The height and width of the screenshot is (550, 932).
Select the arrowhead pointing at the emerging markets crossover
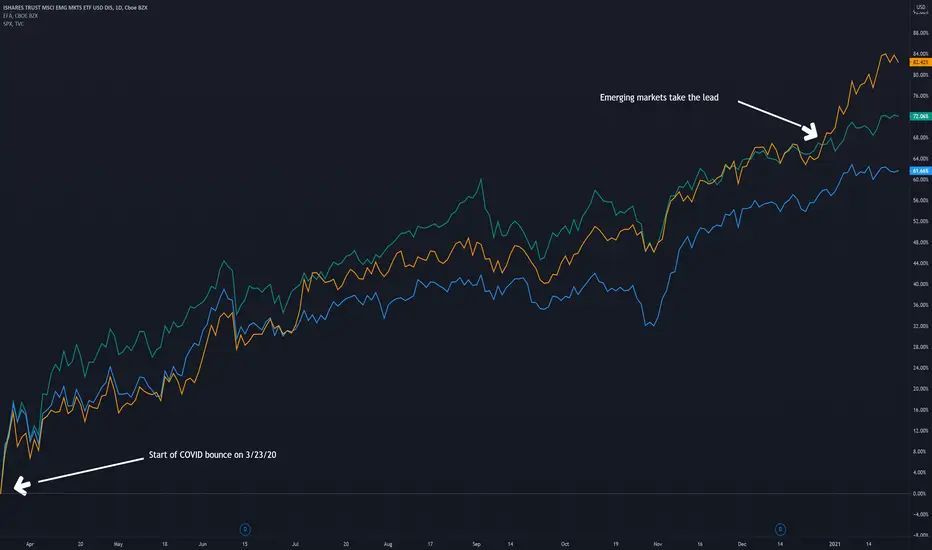coord(809,131)
